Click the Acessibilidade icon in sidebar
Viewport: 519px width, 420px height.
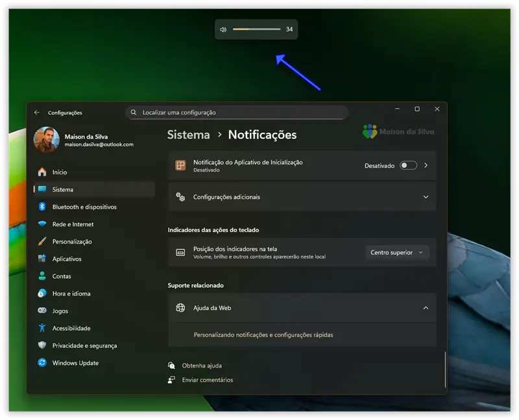(x=42, y=328)
